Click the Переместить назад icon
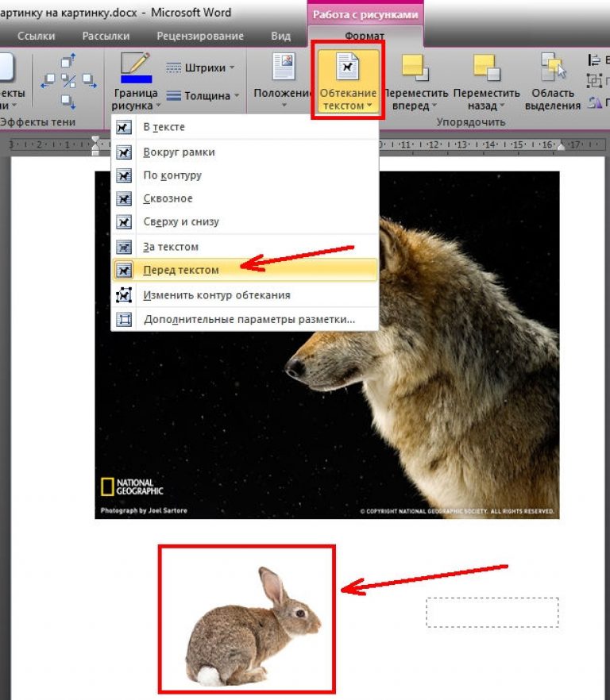The image size is (610, 700). click(x=487, y=67)
